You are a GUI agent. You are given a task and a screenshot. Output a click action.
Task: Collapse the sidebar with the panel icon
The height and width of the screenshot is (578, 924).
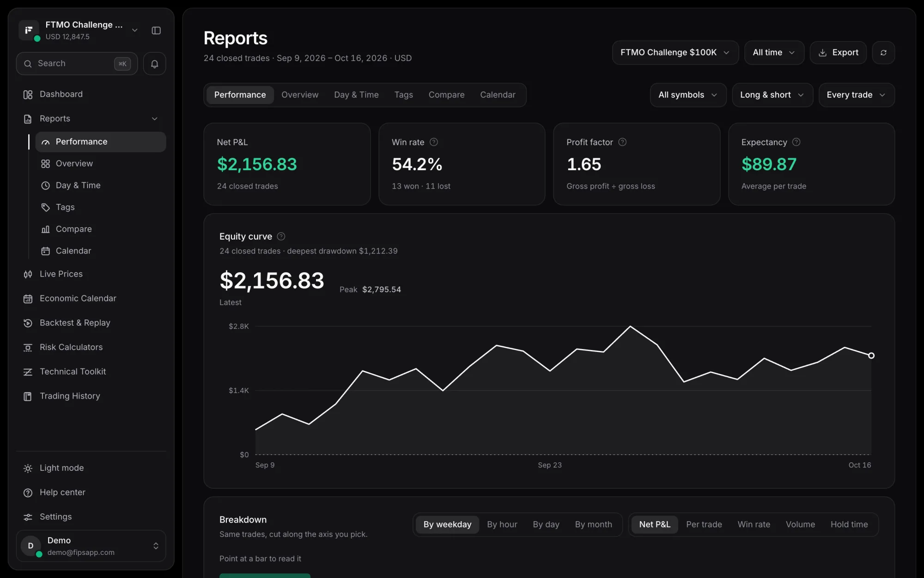point(156,31)
